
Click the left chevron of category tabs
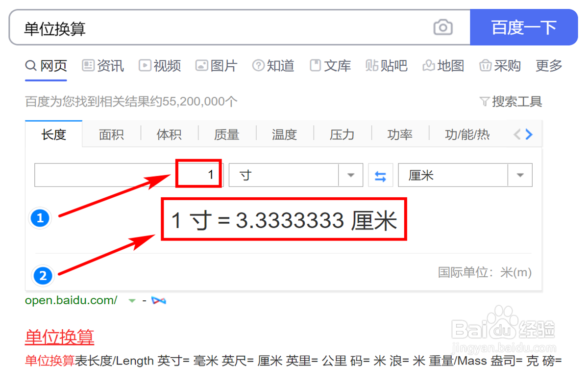(517, 134)
